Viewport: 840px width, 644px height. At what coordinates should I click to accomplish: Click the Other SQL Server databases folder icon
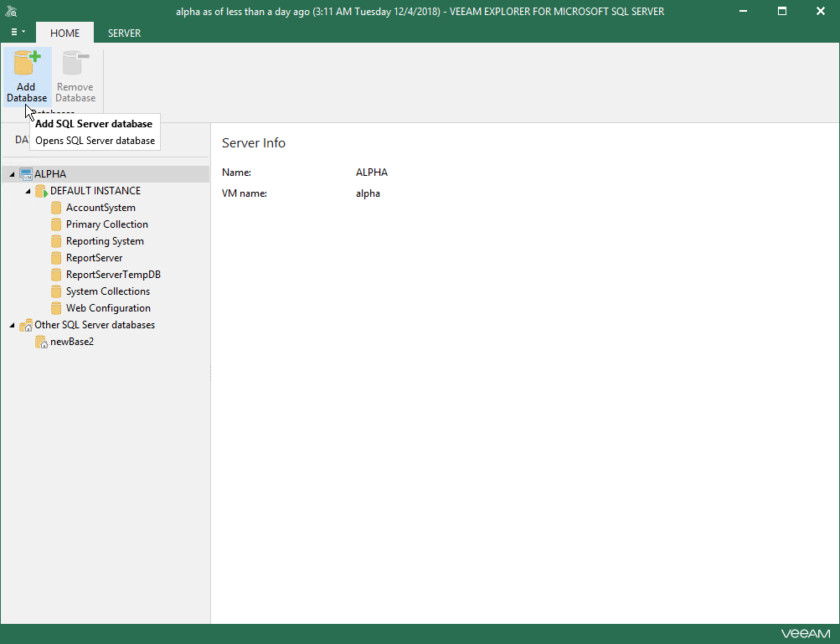[26, 325]
